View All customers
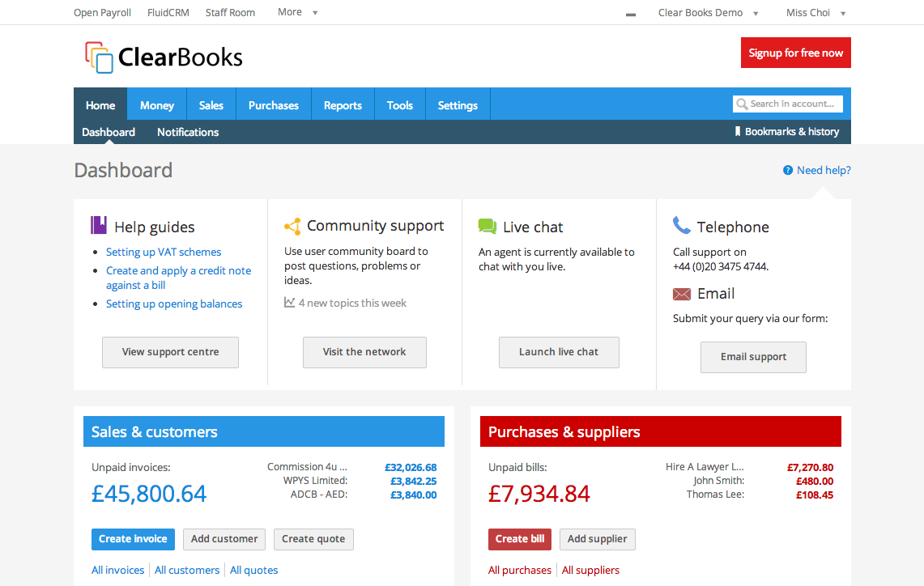 (187, 570)
